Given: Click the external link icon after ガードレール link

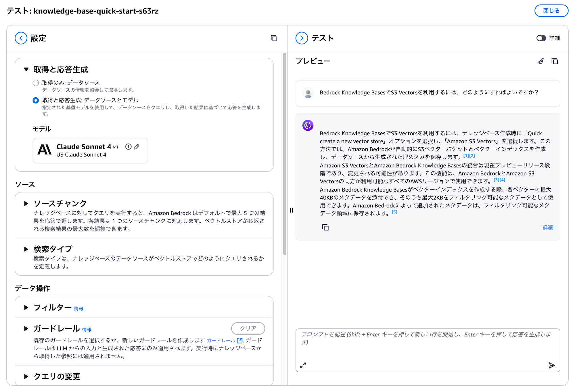Looking at the screenshot, I should (239, 341).
